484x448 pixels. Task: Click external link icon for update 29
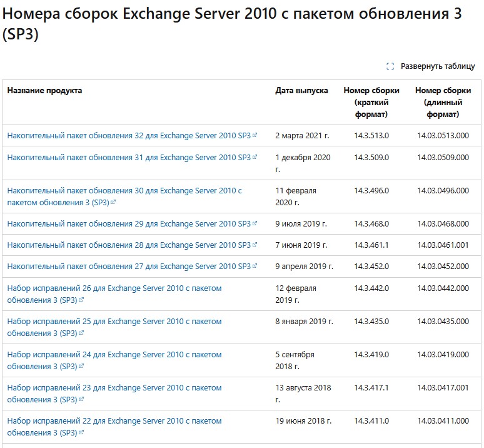point(255,224)
